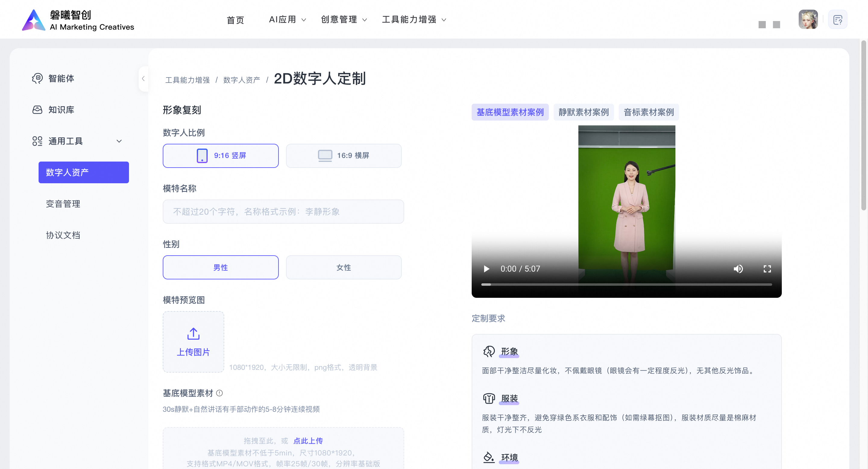The width and height of the screenshot is (868, 469).
Task: Open 变音管理 in the sidebar
Action: click(x=63, y=204)
